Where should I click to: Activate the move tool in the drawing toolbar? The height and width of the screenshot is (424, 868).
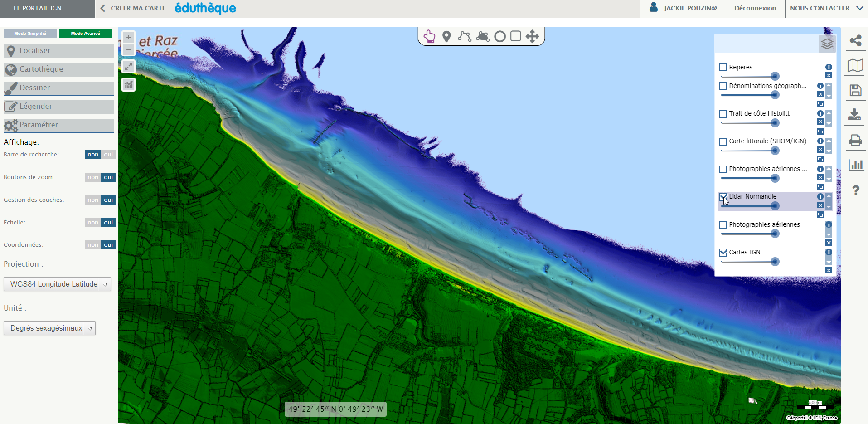coord(532,36)
